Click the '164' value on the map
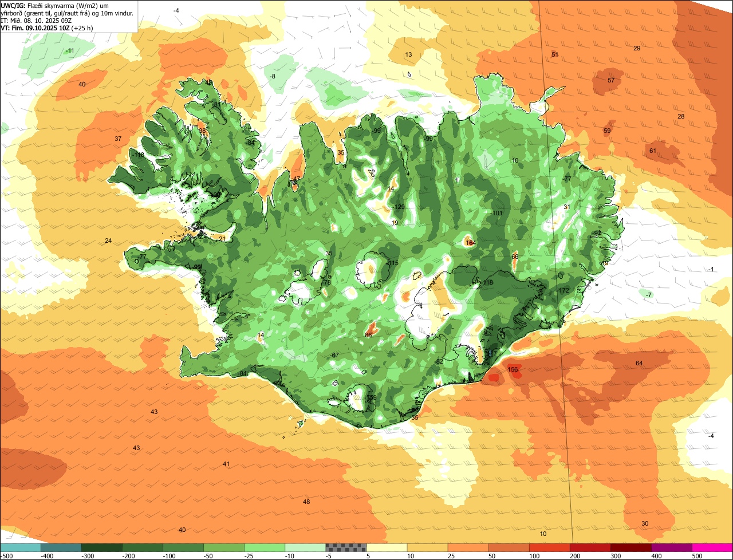Image resolution: width=733 pixels, height=560 pixels. tap(471, 243)
